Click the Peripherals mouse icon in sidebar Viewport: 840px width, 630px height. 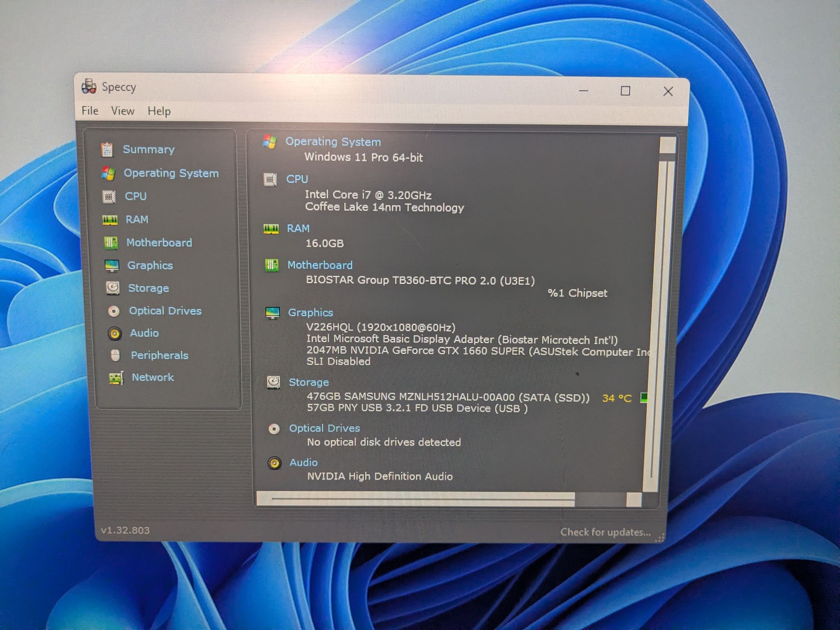tap(115, 356)
